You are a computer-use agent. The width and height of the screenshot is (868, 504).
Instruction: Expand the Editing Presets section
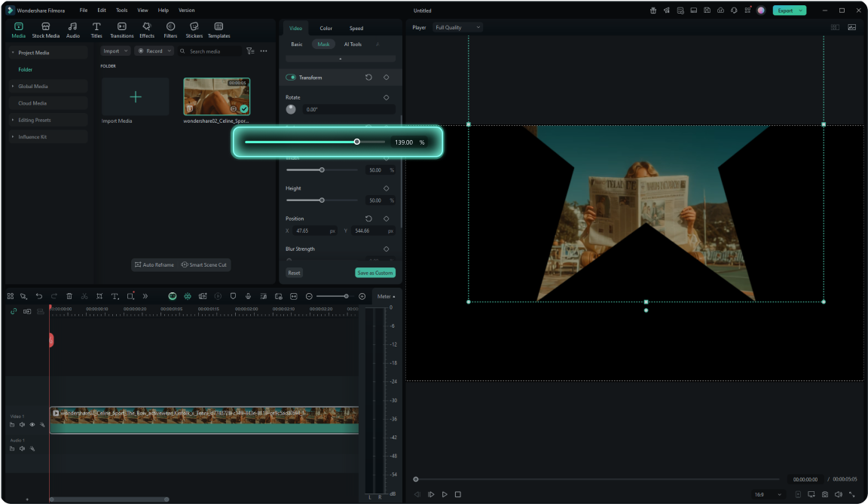[x=13, y=120]
